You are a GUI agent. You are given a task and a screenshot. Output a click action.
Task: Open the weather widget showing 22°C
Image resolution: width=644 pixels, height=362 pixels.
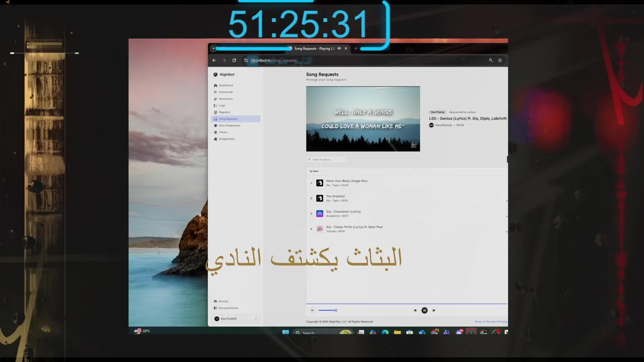pos(142,331)
